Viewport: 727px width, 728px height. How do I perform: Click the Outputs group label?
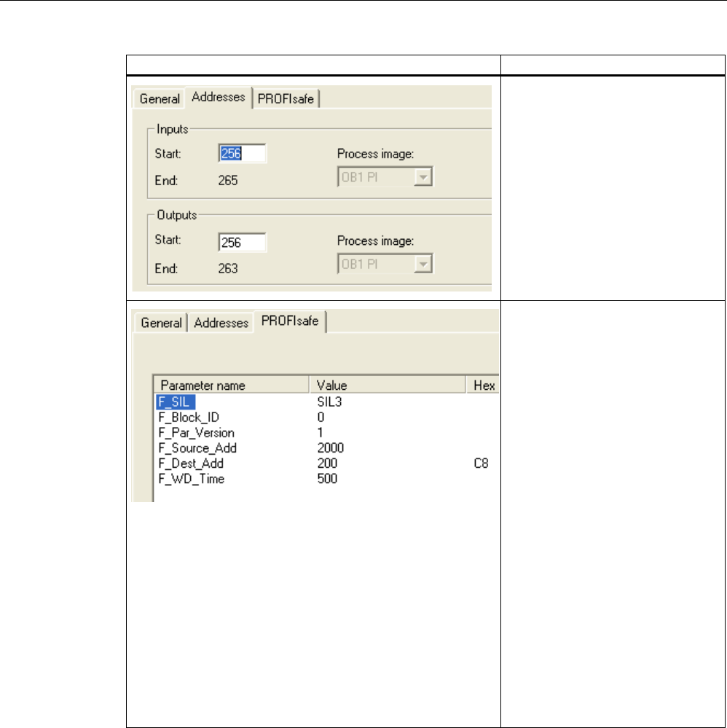[x=177, y=215]
